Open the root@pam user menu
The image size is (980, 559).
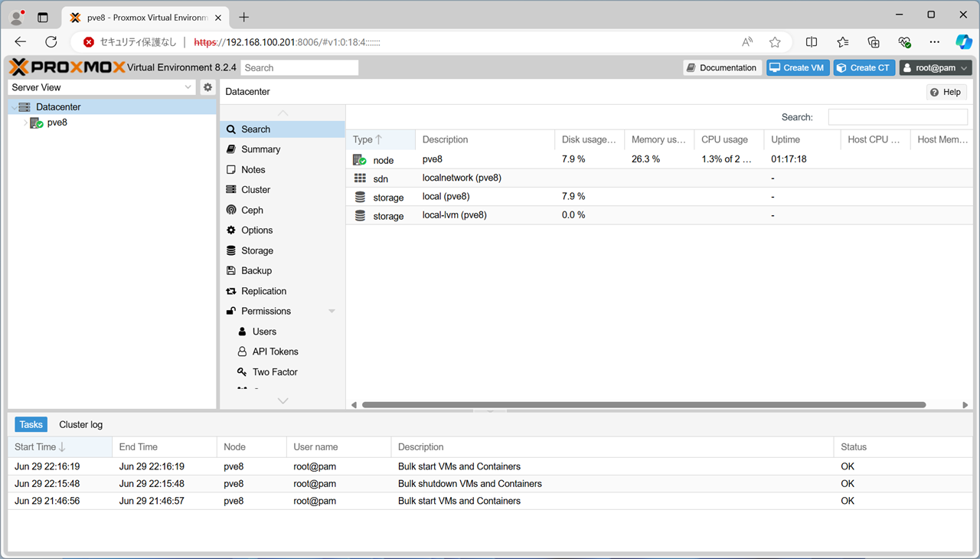coord(935,68)
